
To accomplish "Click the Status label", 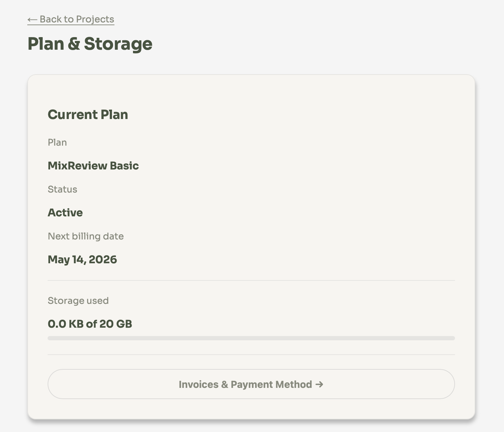I will pyautogui.click(x=62, y=189).
